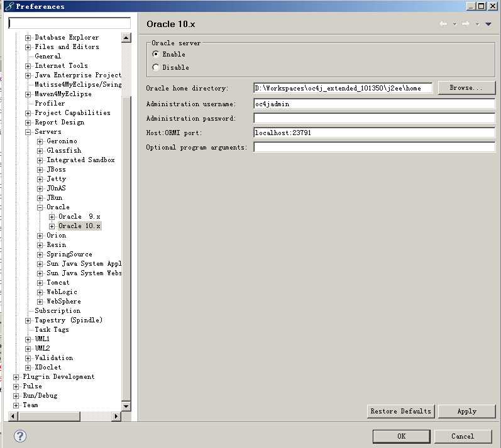501x448 pixels.
Task: Click the Browse... button
Action: (466, 88)
